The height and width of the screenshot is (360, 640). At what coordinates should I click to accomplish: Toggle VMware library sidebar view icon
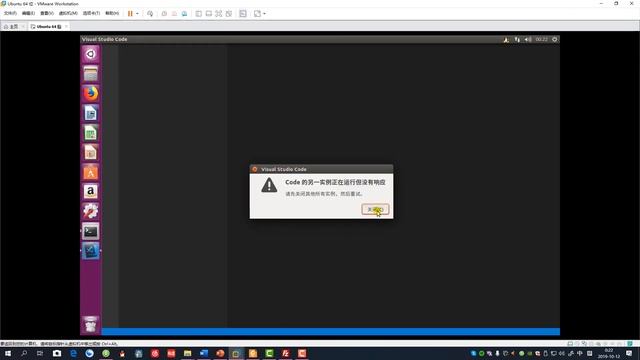[x=198, y=13]
